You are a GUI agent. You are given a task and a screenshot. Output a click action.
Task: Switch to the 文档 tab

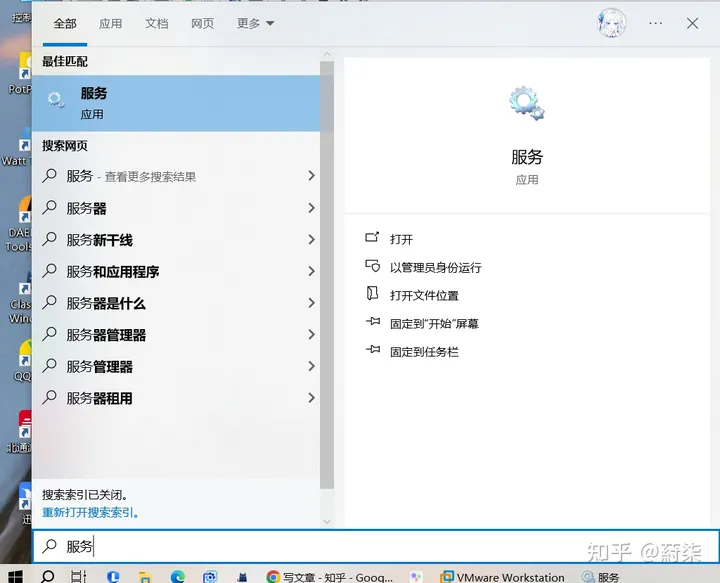click(157, 23)
